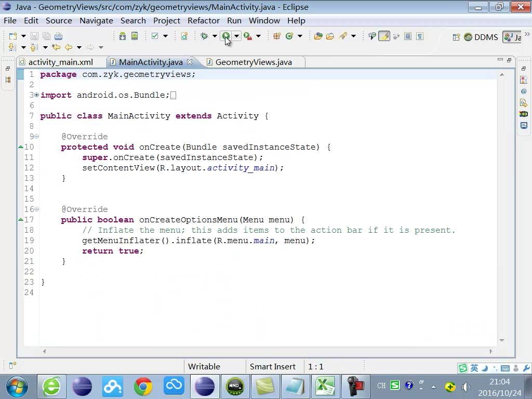Open the Android Virtual Device Manager

coord(135,36)
